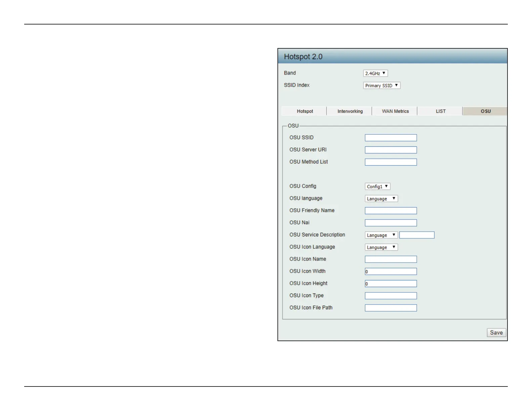Image resolution: width=532 pixels, height=411 pixels.
Task: Click the OSU tab
Action: pyautogui.click(x=485, y=111)
